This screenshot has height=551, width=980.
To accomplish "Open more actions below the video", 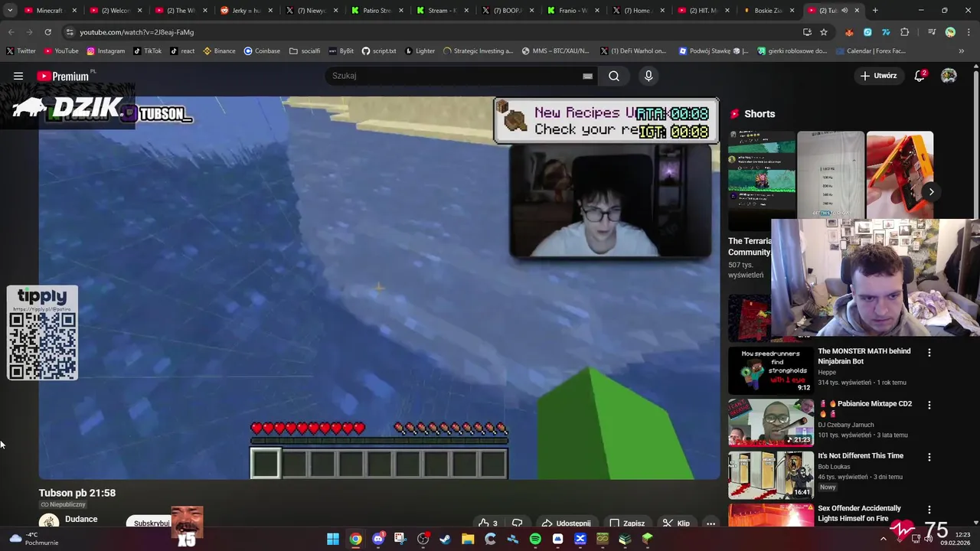I will click(710, 523).
